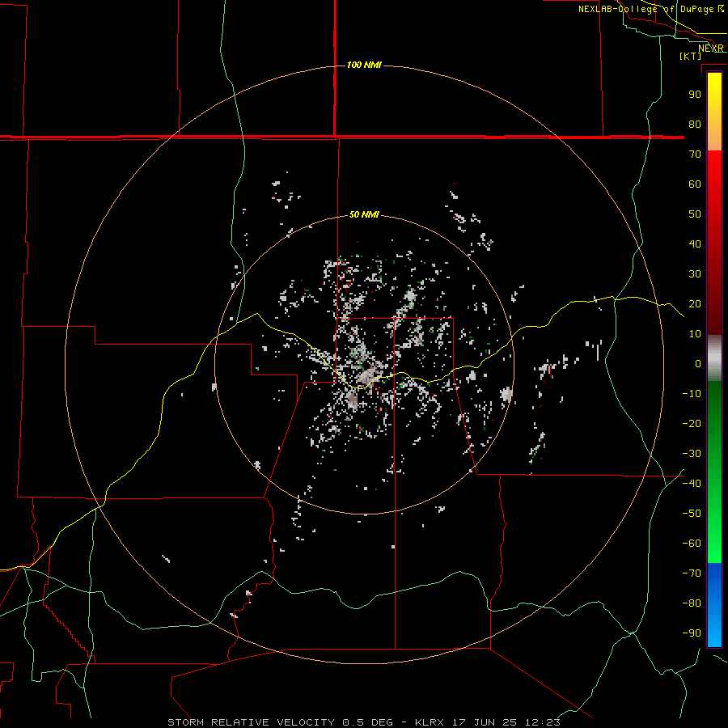Click the 40 value on velocity scale

[695, 243]
